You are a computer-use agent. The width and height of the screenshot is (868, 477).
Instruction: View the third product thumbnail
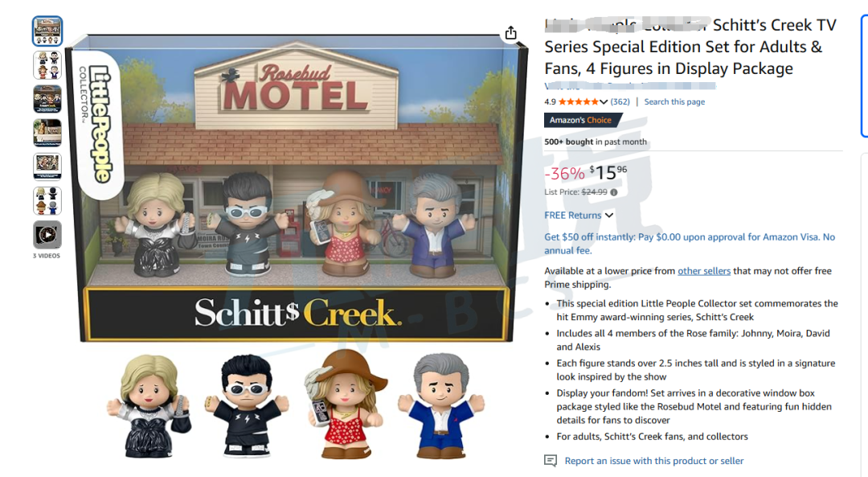coord(47,99)
